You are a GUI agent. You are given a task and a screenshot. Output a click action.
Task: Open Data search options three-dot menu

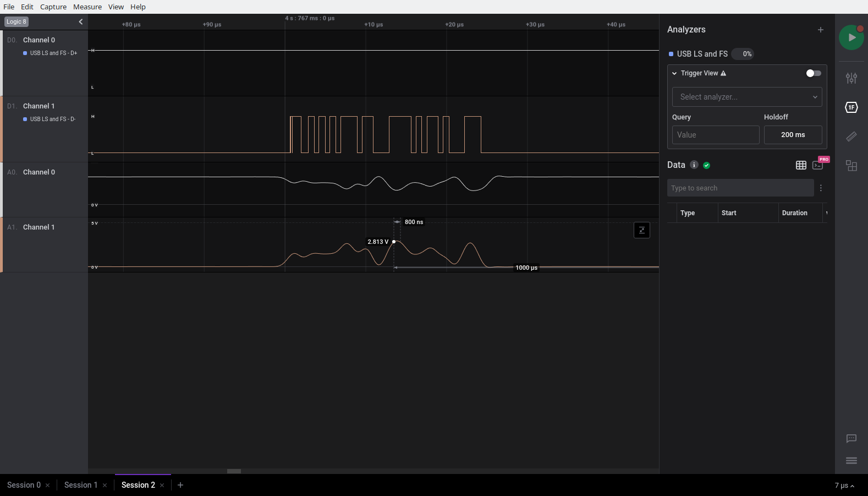coord(821,188)
